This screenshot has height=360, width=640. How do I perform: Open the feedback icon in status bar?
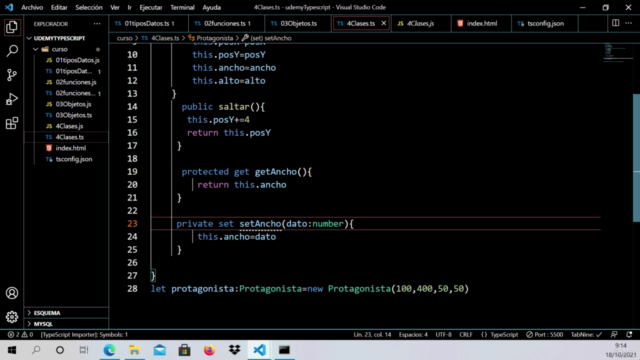[614, 335]
